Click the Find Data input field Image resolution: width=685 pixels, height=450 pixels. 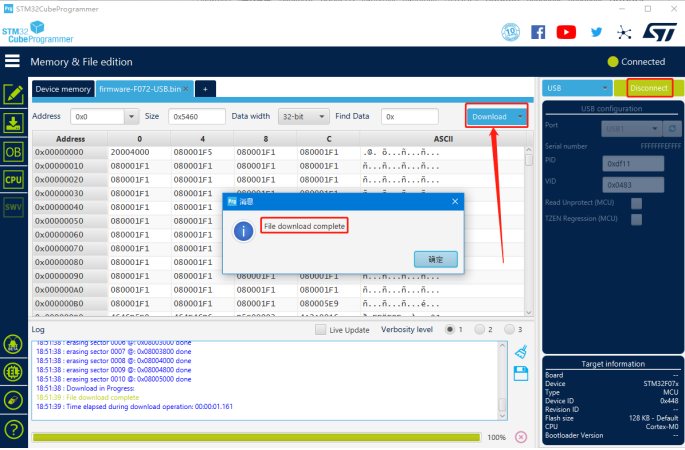tap(416, 116)
